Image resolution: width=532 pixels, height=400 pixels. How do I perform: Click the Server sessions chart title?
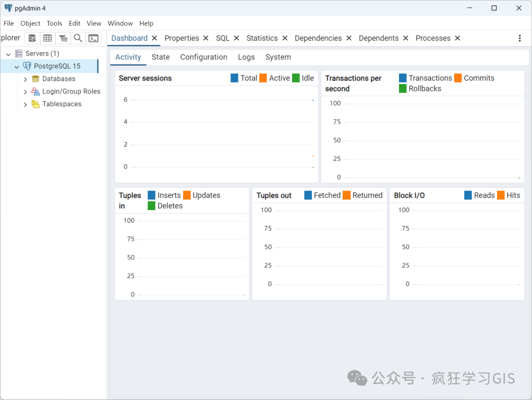pyautogui.click(x=145, y=78)
